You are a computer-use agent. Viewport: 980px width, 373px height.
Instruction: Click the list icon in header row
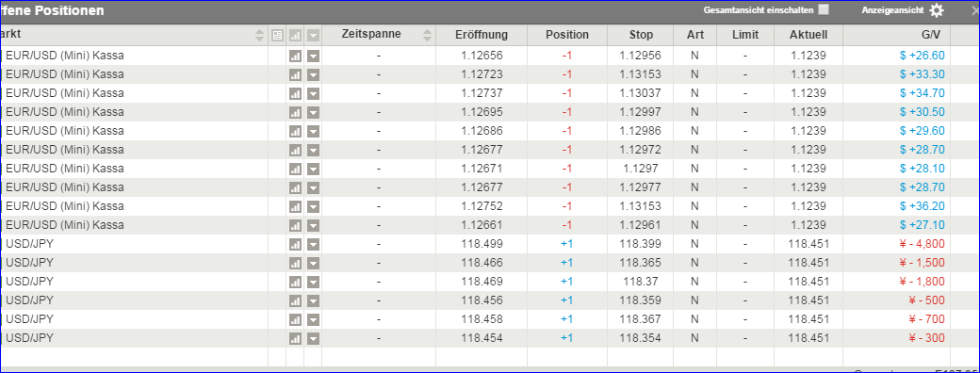tap(277, 36)
